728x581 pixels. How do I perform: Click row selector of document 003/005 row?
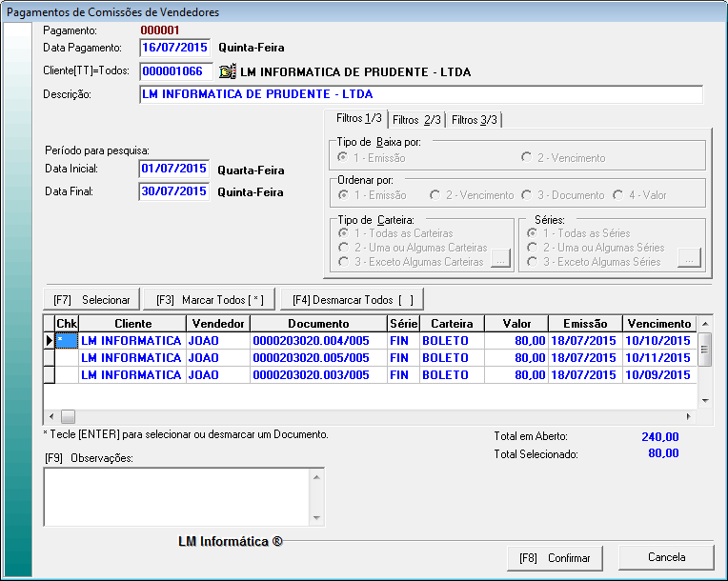pos(50,375)
